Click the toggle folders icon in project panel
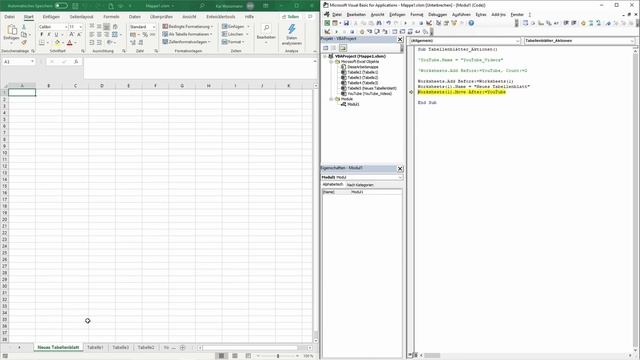 click(x=343, y=48)
